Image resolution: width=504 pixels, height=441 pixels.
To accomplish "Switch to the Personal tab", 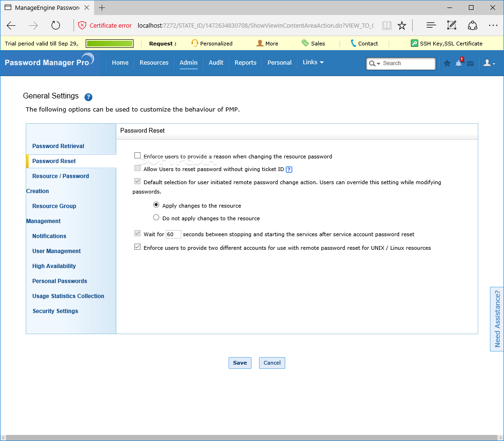I will tap(280, 63).
